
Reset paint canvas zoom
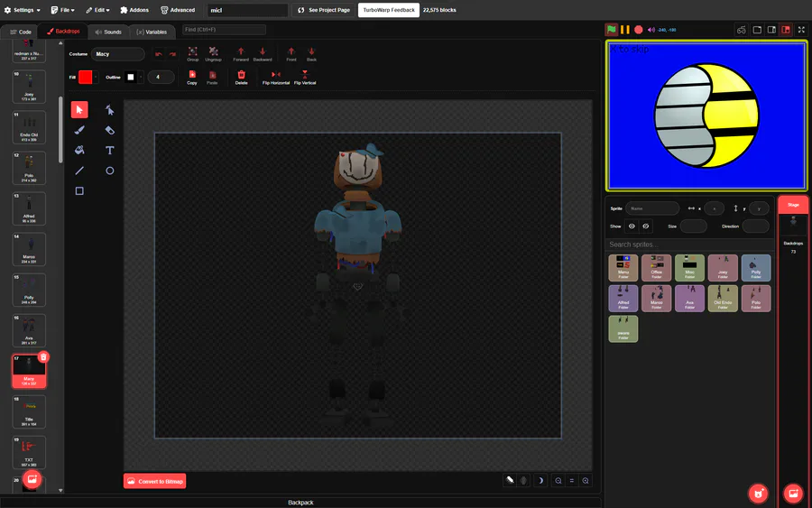(572, 481)
